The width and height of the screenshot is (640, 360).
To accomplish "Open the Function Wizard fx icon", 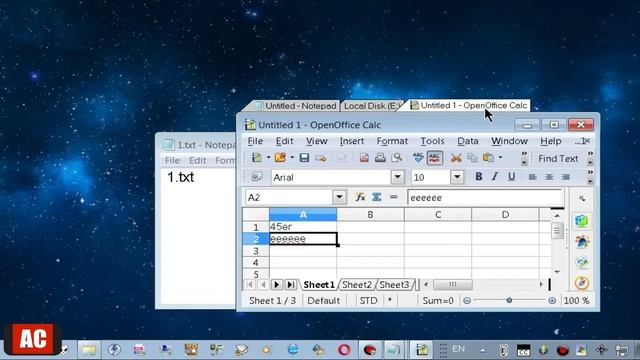I will tap(360, 198).
